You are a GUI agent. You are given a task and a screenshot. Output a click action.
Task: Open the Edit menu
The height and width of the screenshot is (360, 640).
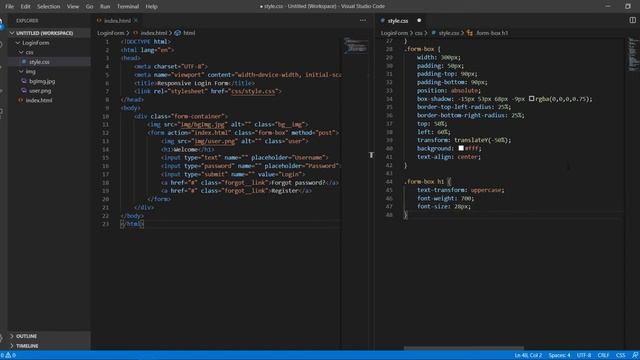pyautogui.click(x=25, y=6)
